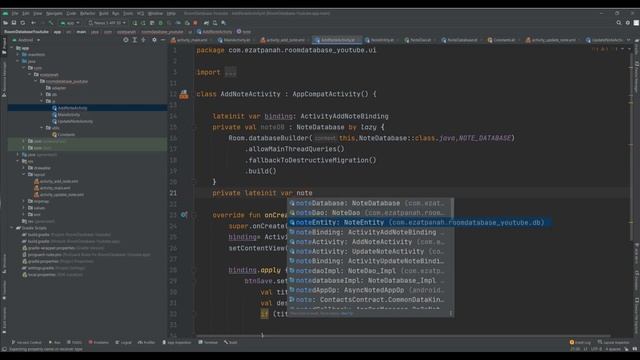This screenshot has width=640, height=360.
Task: Click the AddNoteActivity breadcrumb in navigation bar
Action: (214, 31)
